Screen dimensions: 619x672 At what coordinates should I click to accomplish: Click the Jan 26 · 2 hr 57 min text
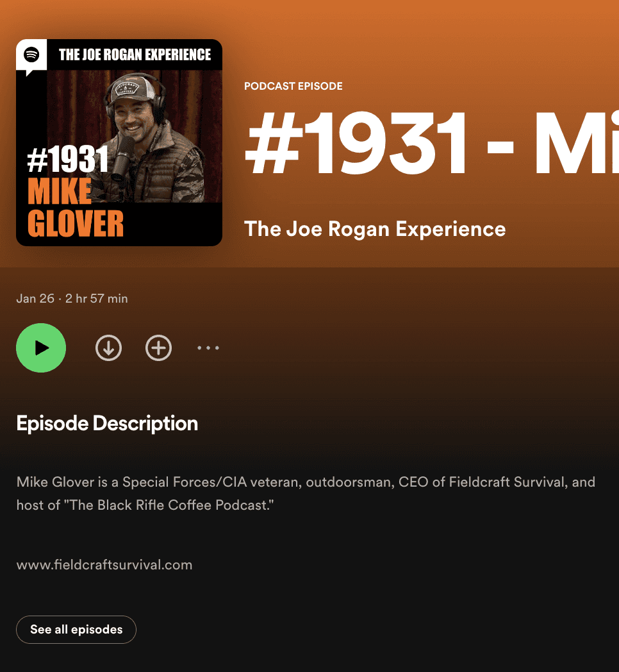tap(72, 298)
